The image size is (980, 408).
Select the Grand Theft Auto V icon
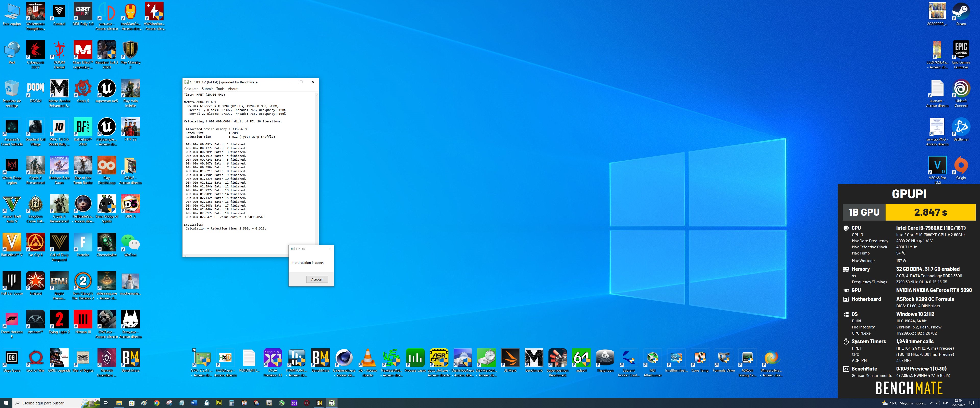click(12, 209)
